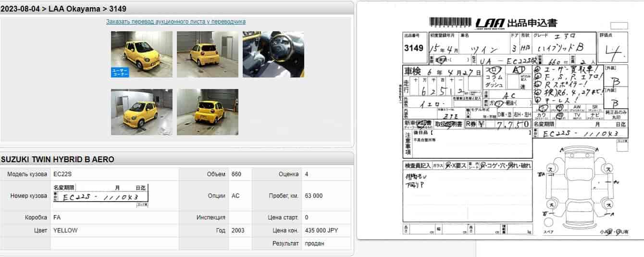Click the chassis number handwriting image
The image size is (644, 257).
100,195
